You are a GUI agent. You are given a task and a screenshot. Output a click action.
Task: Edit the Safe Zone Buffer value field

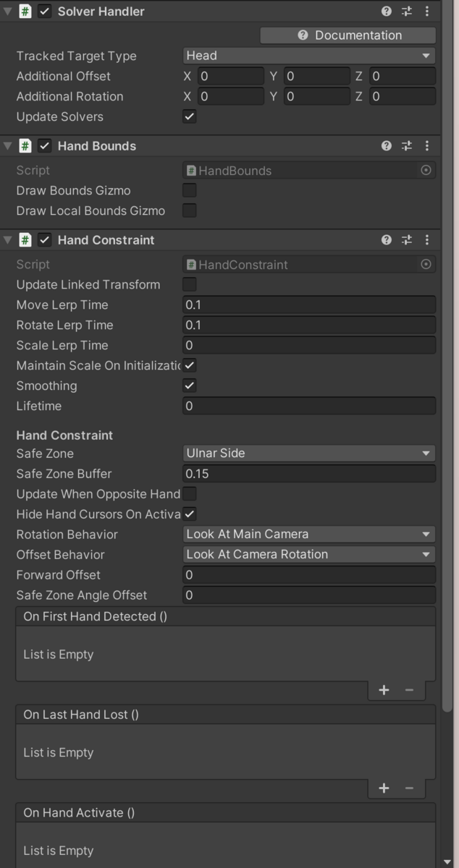click(308, 474)
